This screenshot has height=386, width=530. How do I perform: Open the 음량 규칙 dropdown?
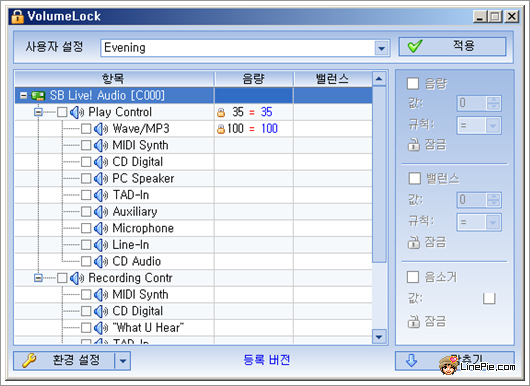coord(493,126)
